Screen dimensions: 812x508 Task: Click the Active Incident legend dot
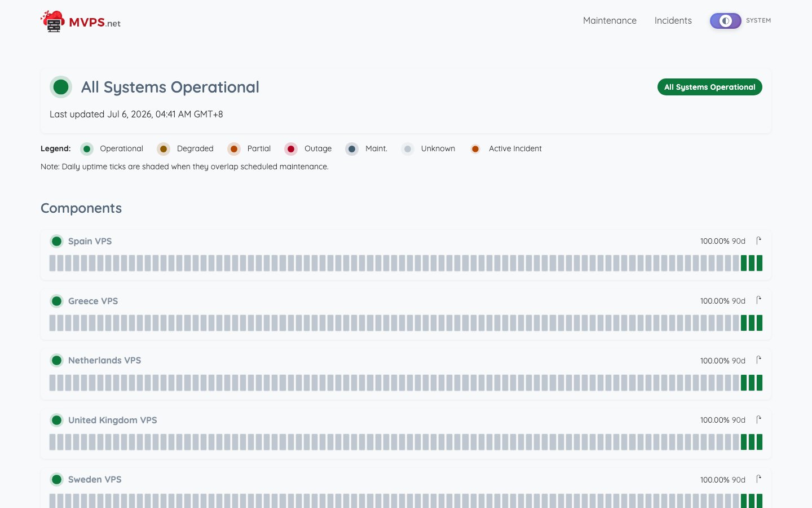(475, 149)
